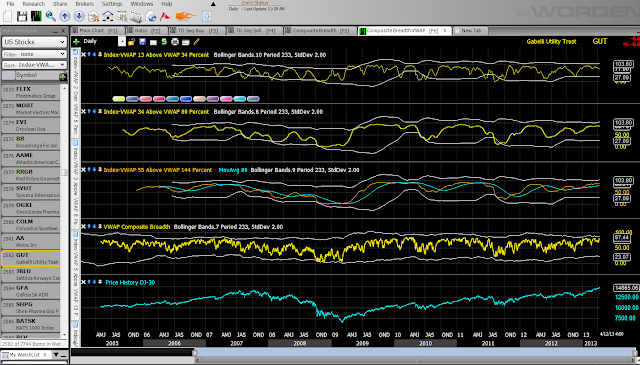Toggle checkbox beside first Index-VWAP pane

76,52
